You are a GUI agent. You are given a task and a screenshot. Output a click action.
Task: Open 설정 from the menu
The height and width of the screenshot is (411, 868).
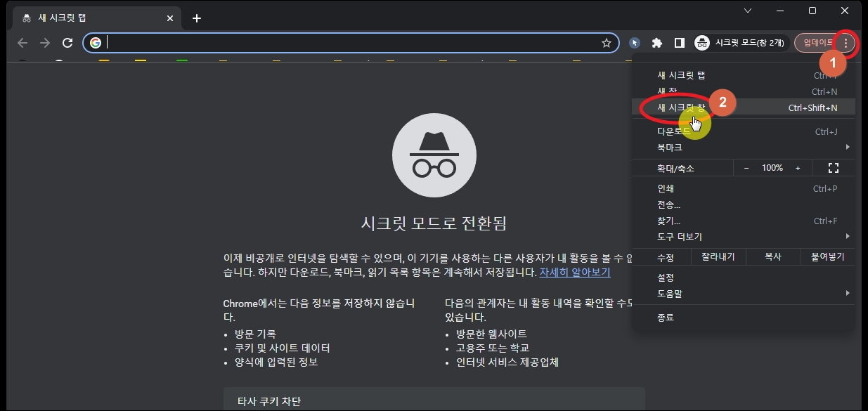[744, 278]
